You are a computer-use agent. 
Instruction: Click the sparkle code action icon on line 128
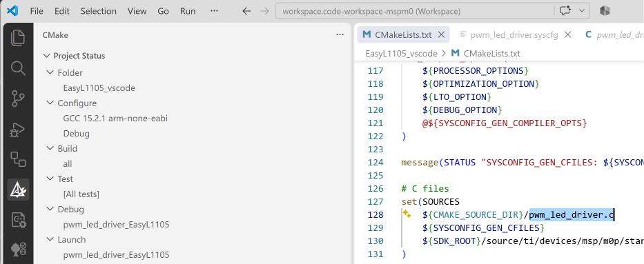[x=407, y=214]
